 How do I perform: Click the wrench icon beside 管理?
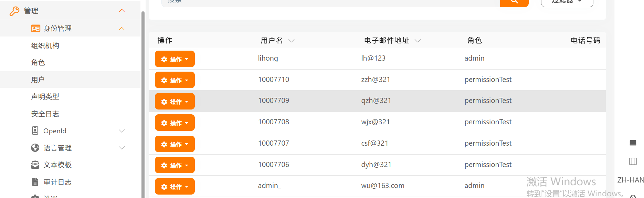coord(14,11)
